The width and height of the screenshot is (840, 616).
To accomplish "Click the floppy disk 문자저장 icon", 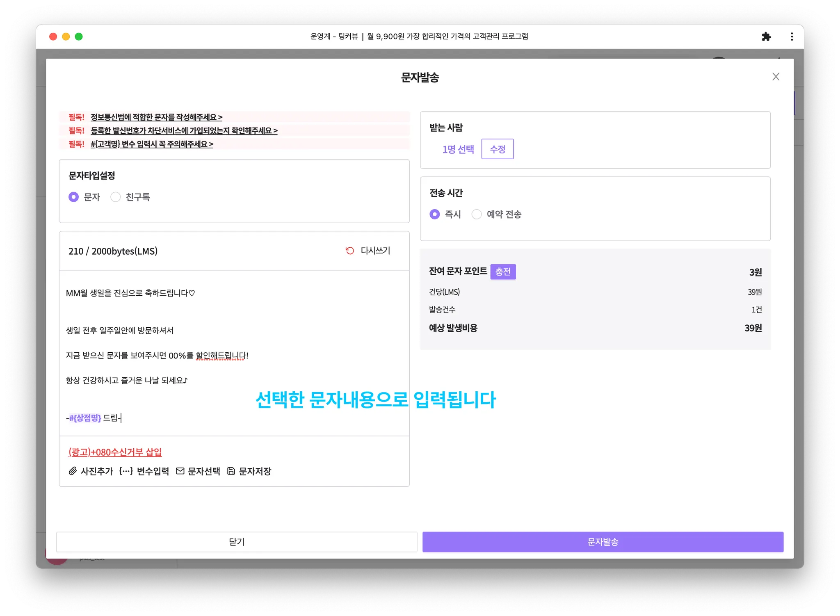I will [231, 471].
